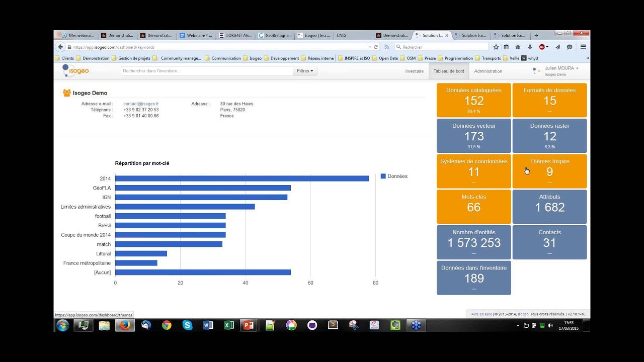Click the whyd bookmark icon

(x=524, y=58)
